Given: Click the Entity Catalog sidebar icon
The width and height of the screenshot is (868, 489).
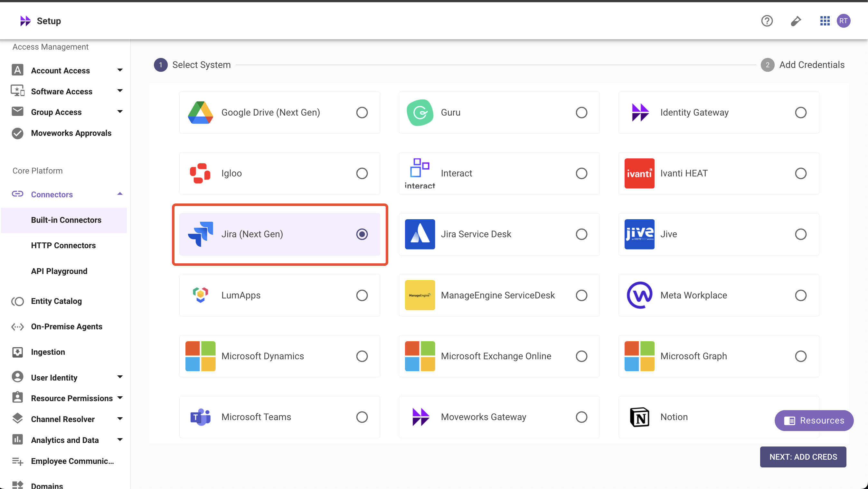Looking at the screenshot, I should tap(17, 301).
